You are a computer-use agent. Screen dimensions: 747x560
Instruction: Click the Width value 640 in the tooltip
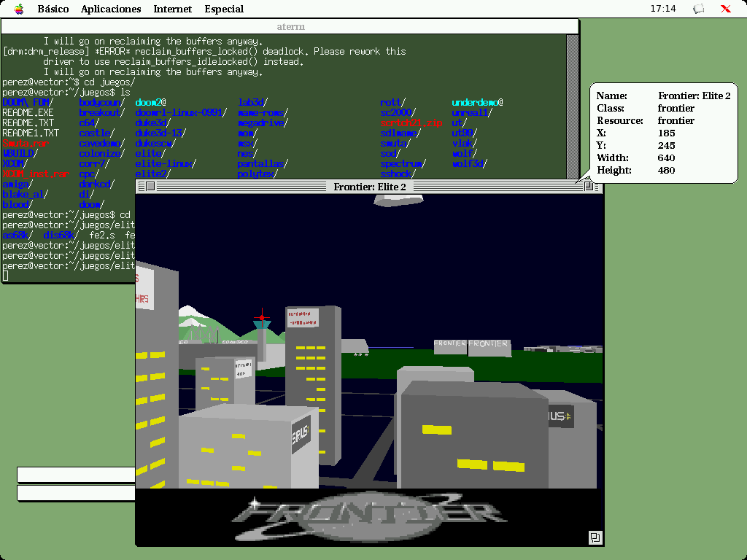pos(666,157)
